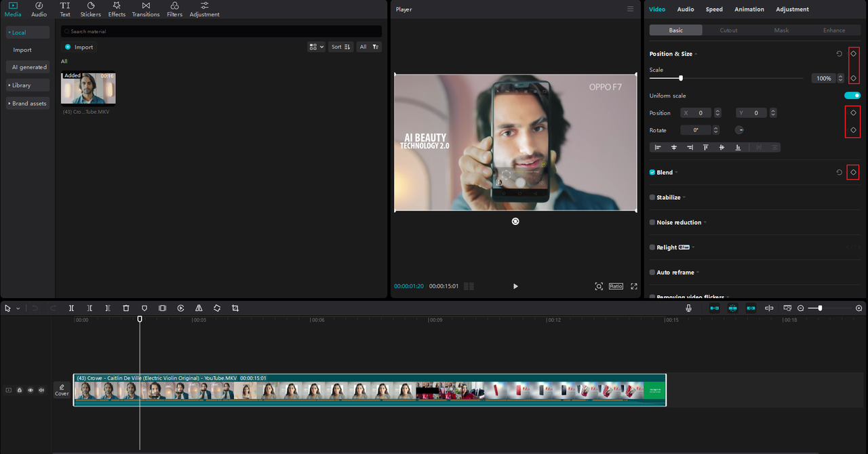Adjust the Scale slider handle

[681, 79]
